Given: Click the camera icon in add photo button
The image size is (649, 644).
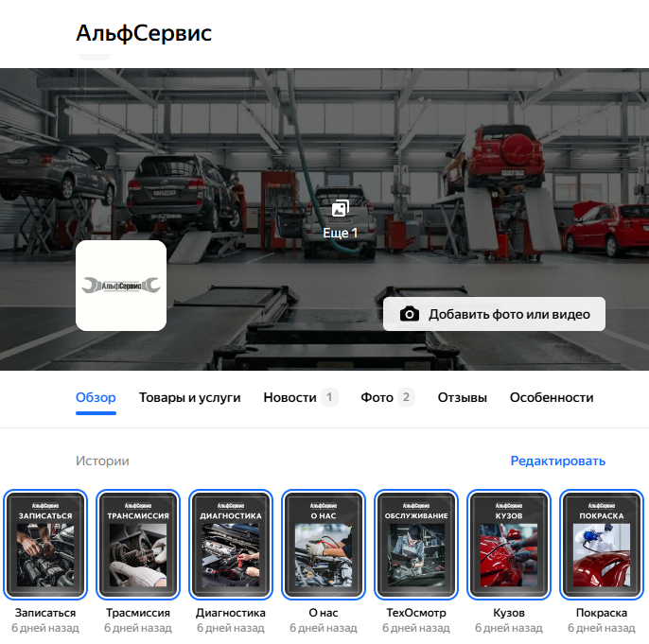Looking at the screenshot, I should [410, 314].
